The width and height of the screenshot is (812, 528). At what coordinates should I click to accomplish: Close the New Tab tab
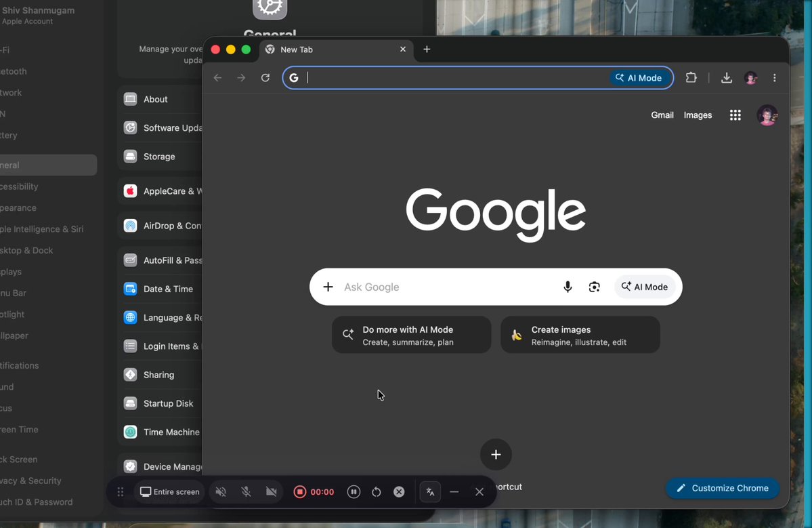[403, 49]
